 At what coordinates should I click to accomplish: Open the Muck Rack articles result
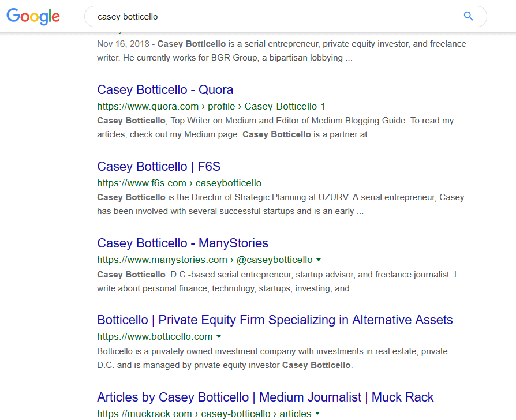coord(265,397)
